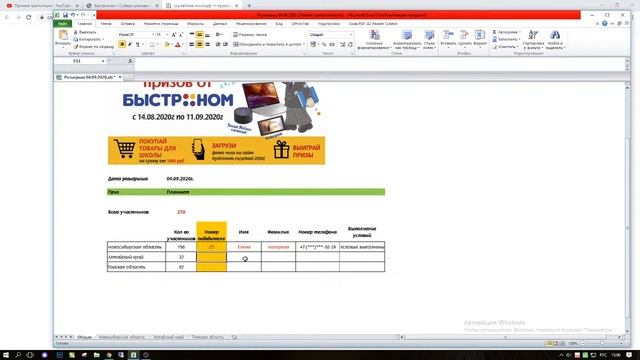
Task: Click the decrease decimal icon
Action: [350, 44]
